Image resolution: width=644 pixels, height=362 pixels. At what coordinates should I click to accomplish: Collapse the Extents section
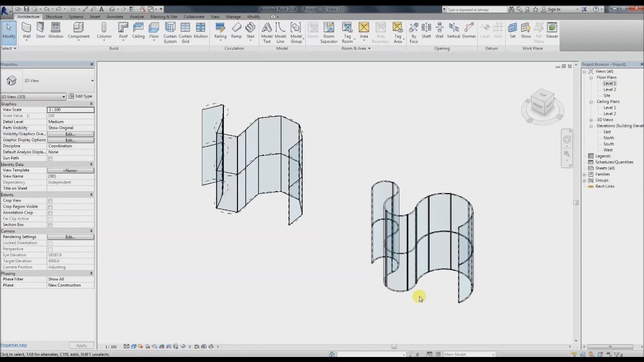click(91, 195)
